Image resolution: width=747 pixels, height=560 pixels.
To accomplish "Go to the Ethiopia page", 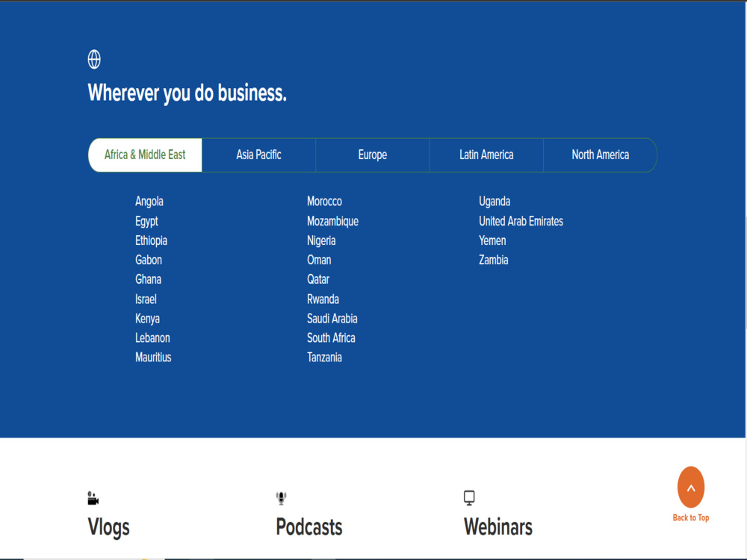I will tap(151, 240).
